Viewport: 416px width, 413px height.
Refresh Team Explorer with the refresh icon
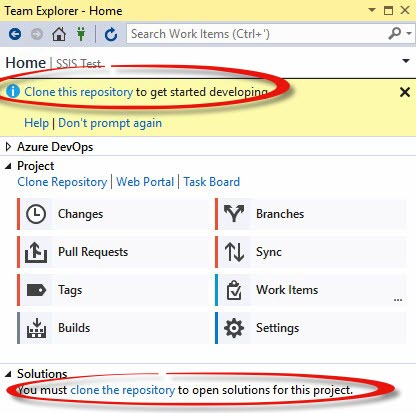(x=111, y=34)
